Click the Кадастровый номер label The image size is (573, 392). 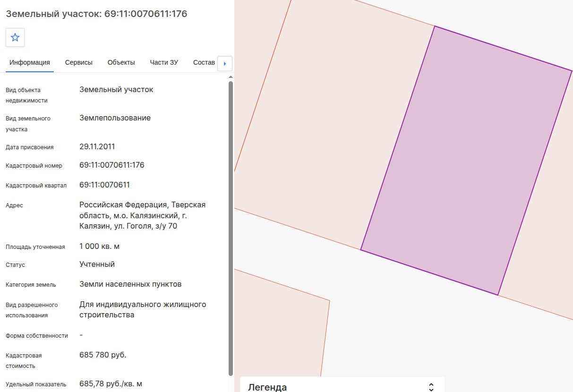(x=34, y=166)
